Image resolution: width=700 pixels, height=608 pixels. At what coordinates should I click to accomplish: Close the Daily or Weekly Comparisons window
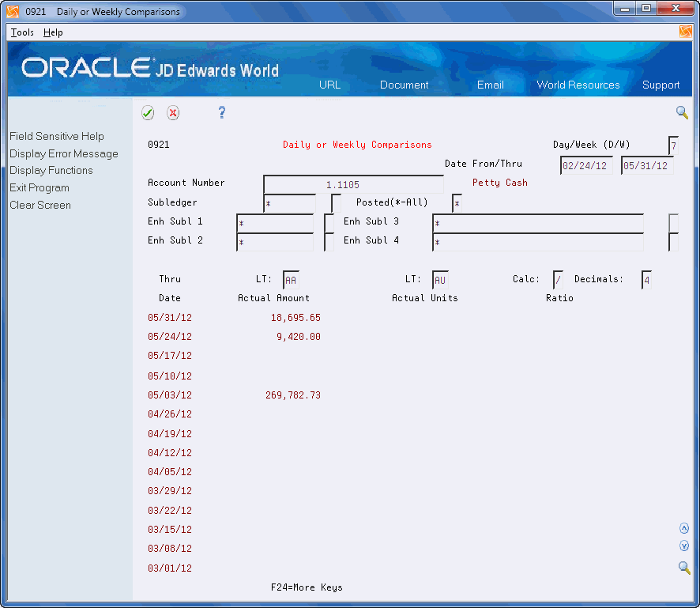click(x=676, y=9)
